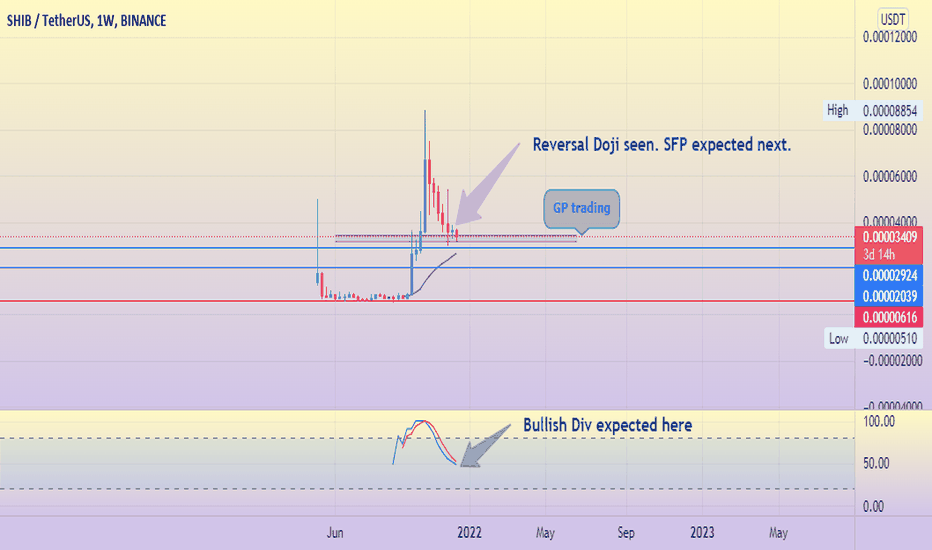The image size is (932, 550).
Task: Click the first May time axis label after 2022
Action: [545, 533]
